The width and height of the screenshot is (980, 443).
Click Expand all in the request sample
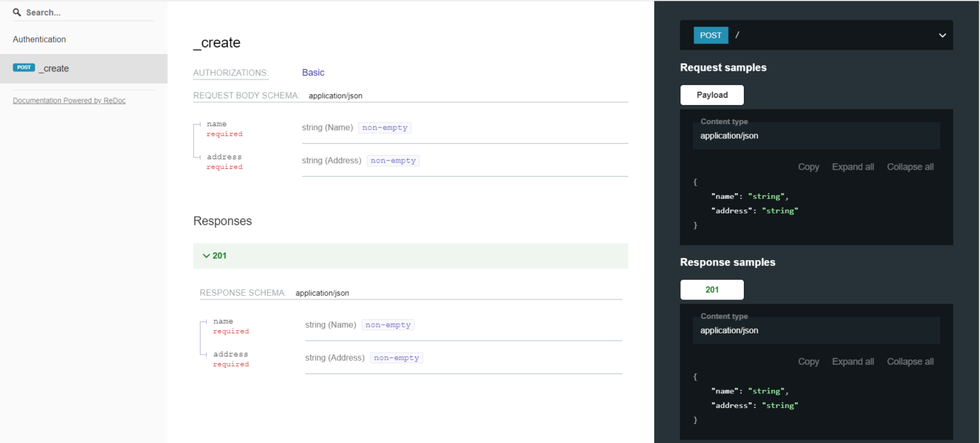tap(852, 166)
